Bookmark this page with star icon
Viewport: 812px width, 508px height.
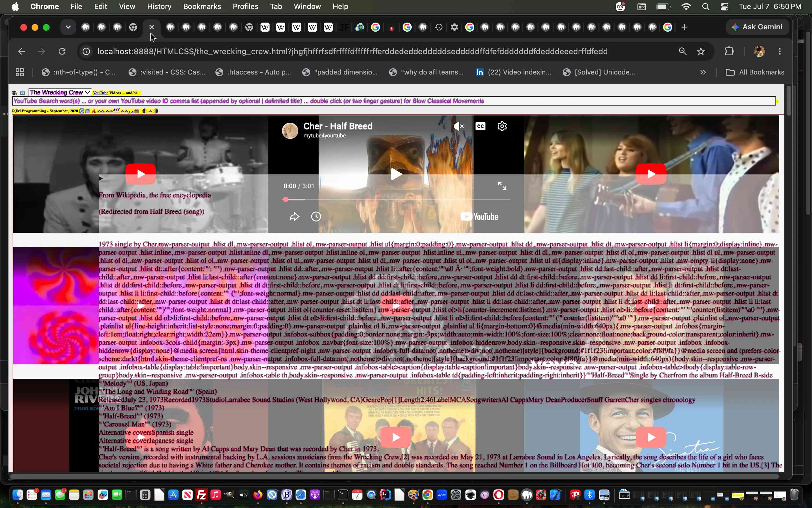(x=701, y=51)
